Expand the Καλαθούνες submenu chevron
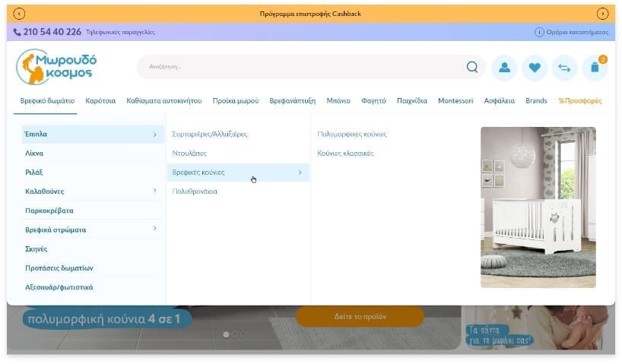 pyautogui.click(x=154, y=191)
